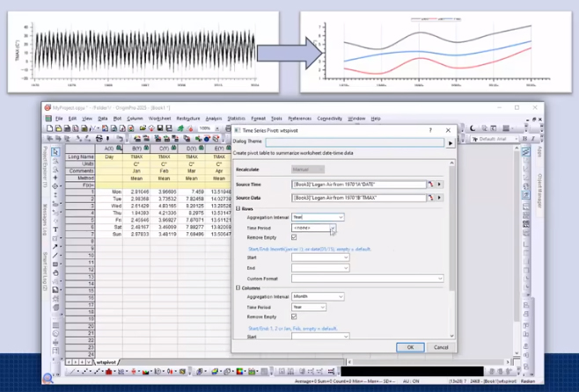Viewport: 579px width, 392px height.
Task: Open the Dialog Theme arrow menu
Action: (x=451, y=142)
